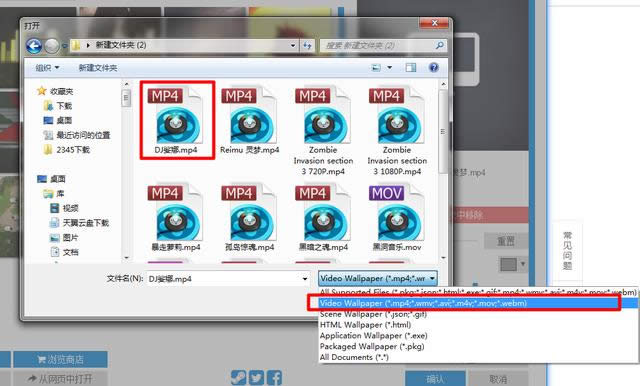Choose Packaged Wallpaper (*.pkg) filter option
The height and width of the screenshot is (386, 640).
tap(372, 346)
